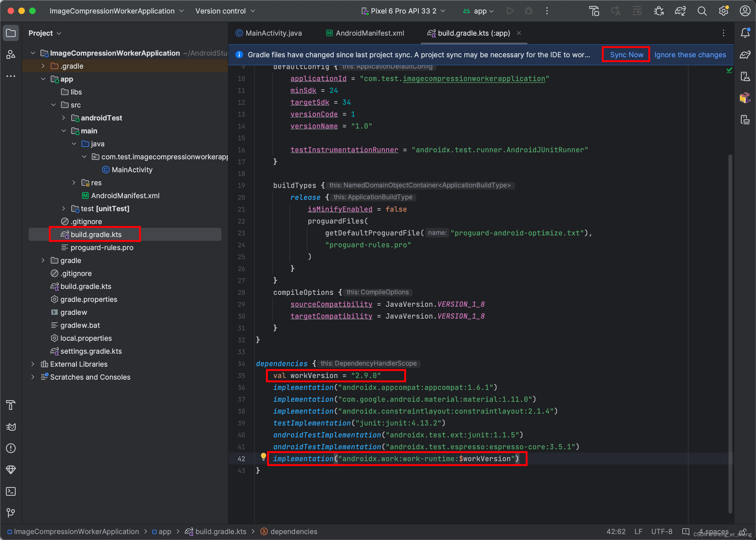Open the Notifications bell icon

point(745,33)
